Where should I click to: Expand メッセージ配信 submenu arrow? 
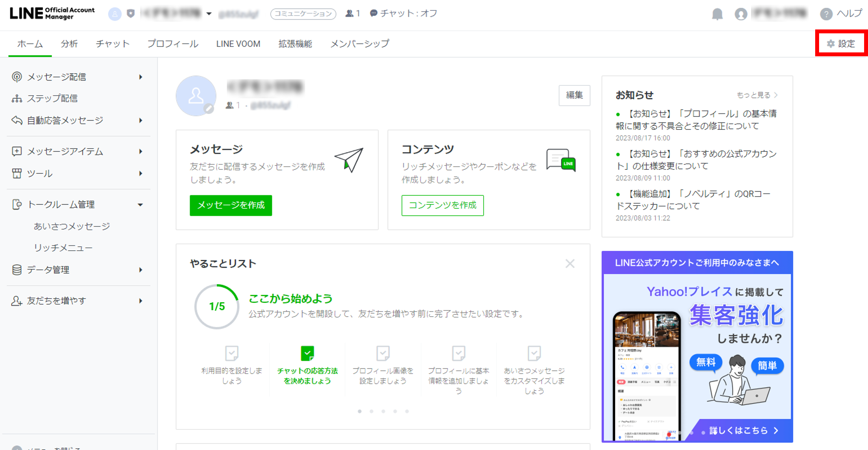(x=141, y=77)
